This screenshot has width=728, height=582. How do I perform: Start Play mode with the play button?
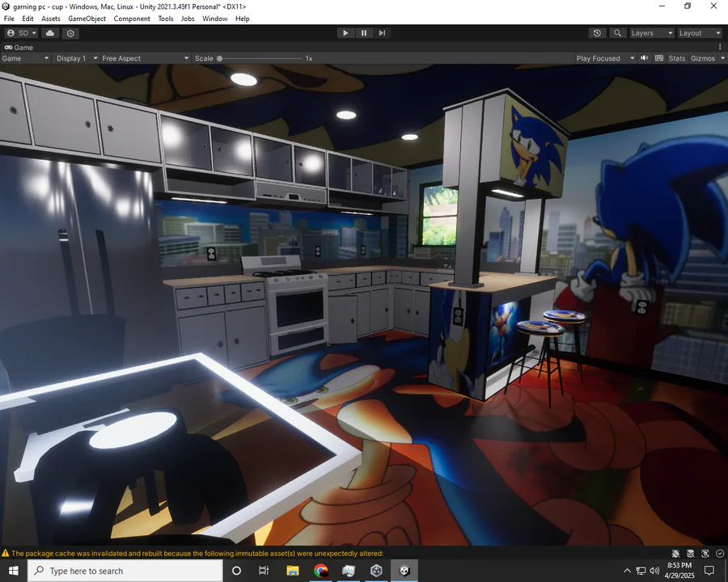(345, 33)
